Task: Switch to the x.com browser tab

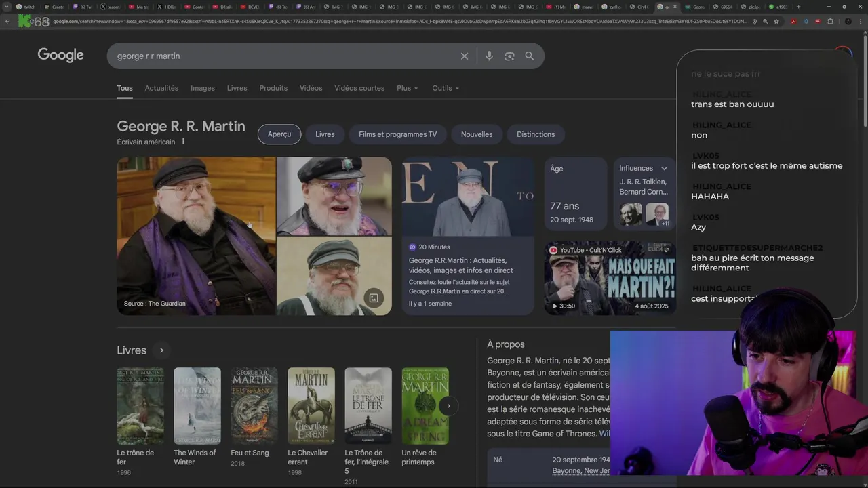Action: coord(111,7)
